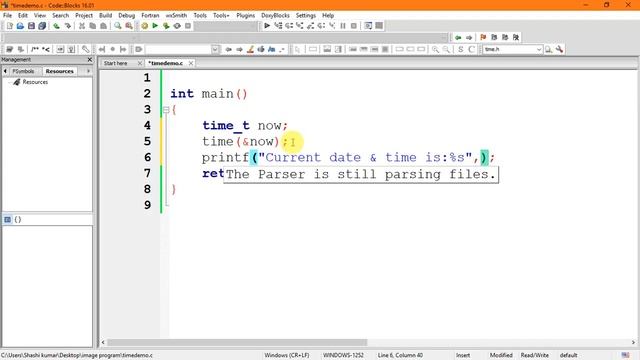The height and width of the screenshot is (360, 640).
Task: Open the wxSmith menu
Action: pyautogui.click(x=176, y=15)
